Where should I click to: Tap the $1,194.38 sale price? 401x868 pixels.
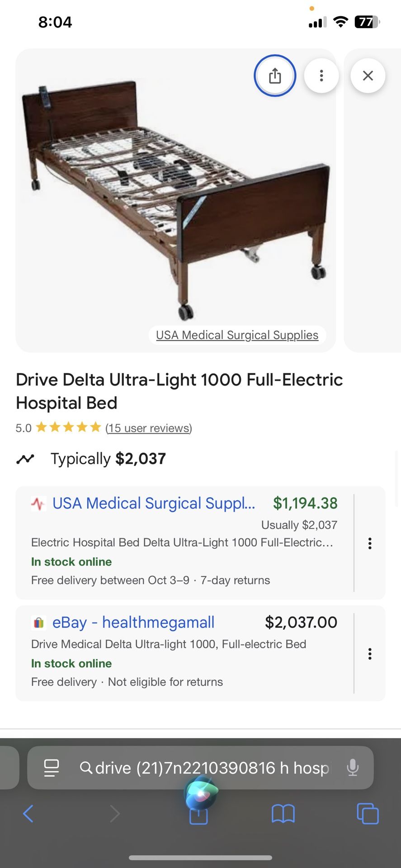[x=305, y=503]
